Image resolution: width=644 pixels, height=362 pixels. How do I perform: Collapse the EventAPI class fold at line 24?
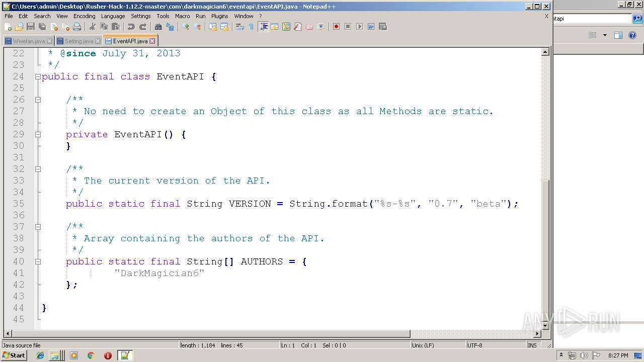[38, 77]
